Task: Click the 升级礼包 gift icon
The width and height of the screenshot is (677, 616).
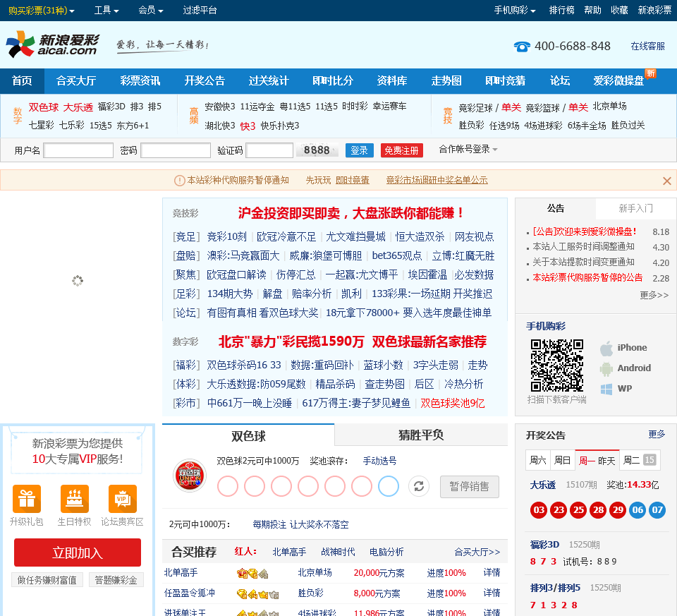Action: (x=27, y=499)
